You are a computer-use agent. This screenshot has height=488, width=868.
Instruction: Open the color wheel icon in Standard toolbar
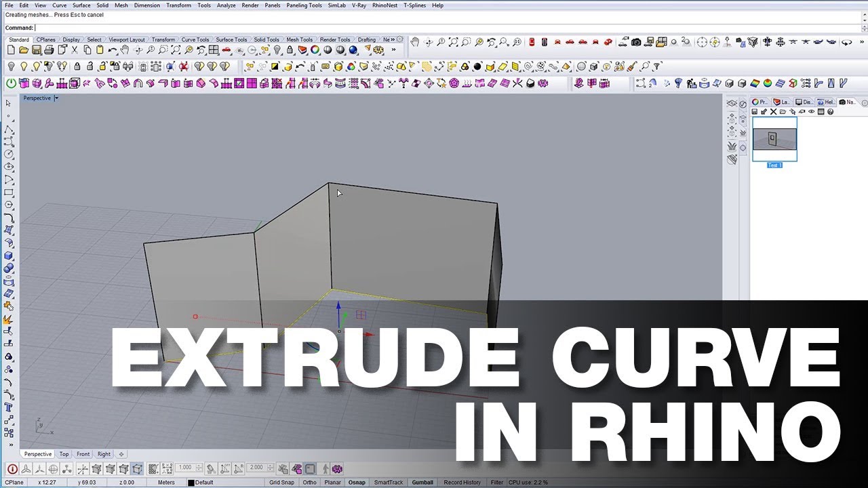[x=315, y=49]
